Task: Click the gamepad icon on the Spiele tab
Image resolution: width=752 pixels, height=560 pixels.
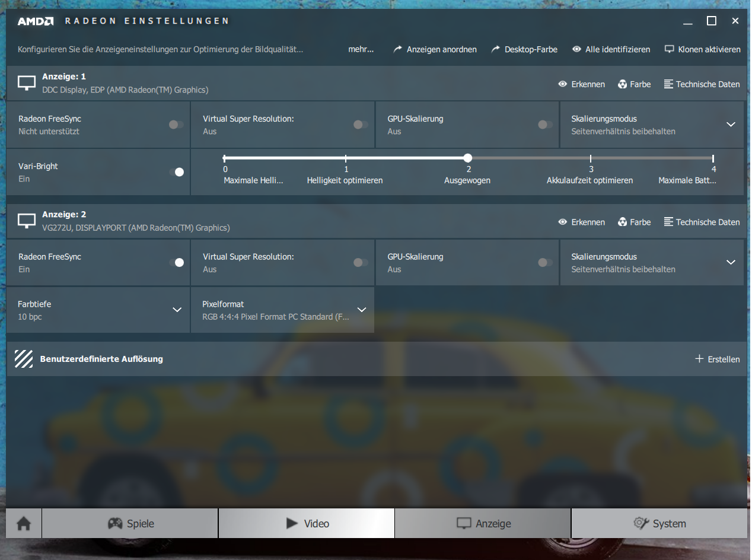Action: 114,523
